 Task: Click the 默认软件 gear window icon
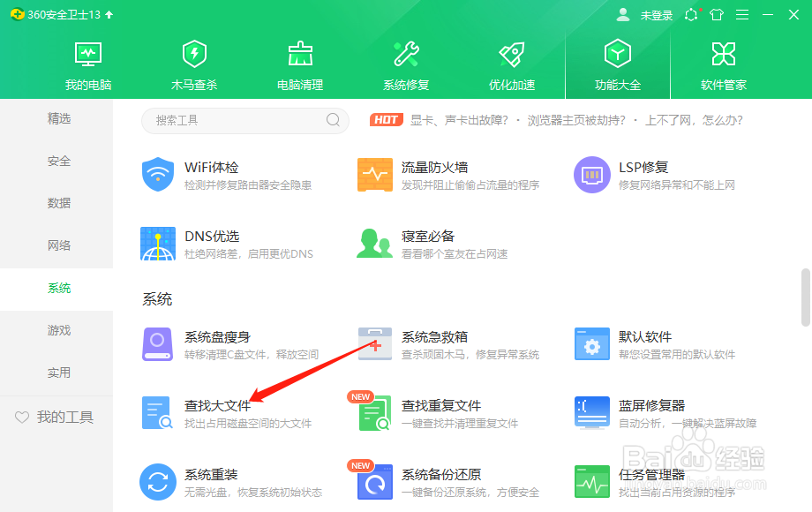pos(592,343)
